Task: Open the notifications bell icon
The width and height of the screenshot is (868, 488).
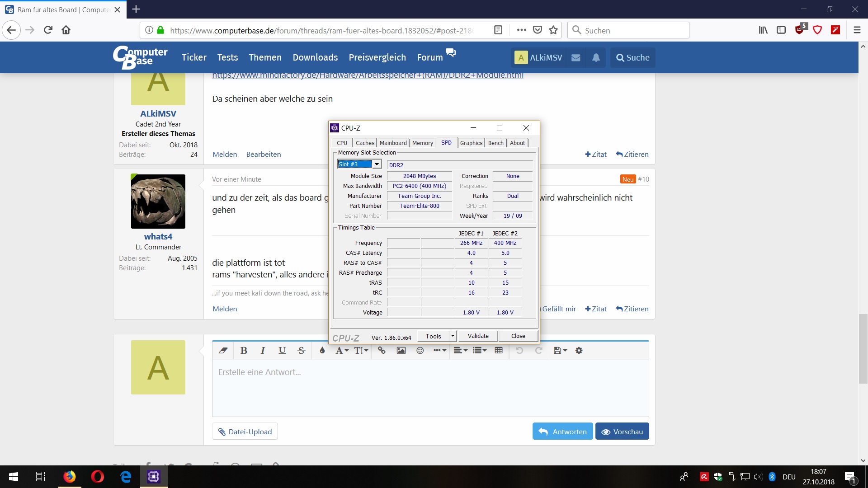Action: [x=596, y=58]
